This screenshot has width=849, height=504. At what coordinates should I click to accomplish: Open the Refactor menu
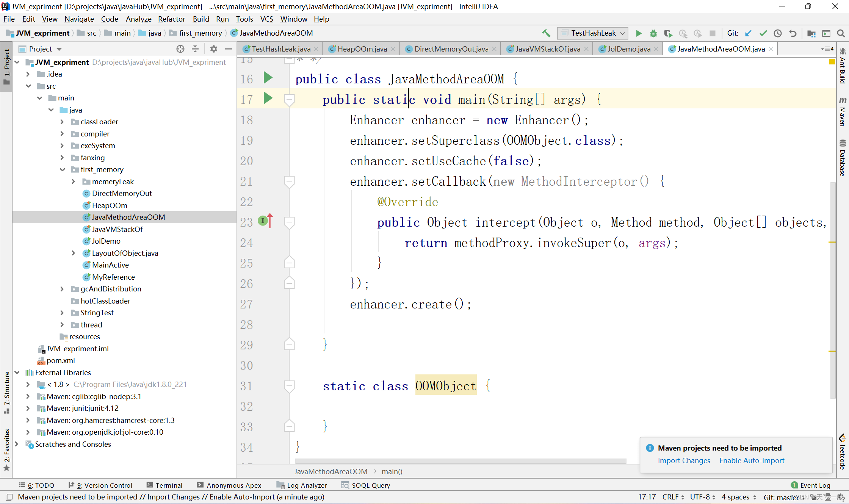pos(171,19)
